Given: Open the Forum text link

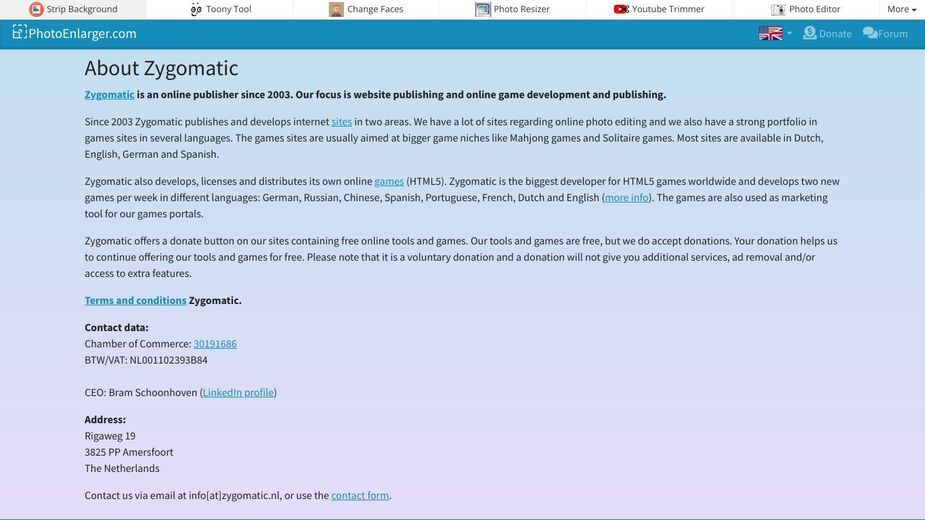Looking at the screenshot, I should 893,34.
